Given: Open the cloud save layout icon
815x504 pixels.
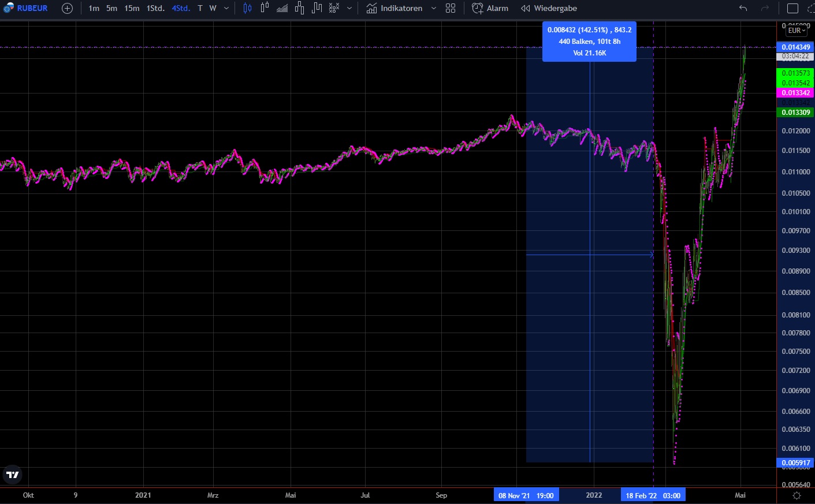Looking at the screenshot, I should [810, 8].
